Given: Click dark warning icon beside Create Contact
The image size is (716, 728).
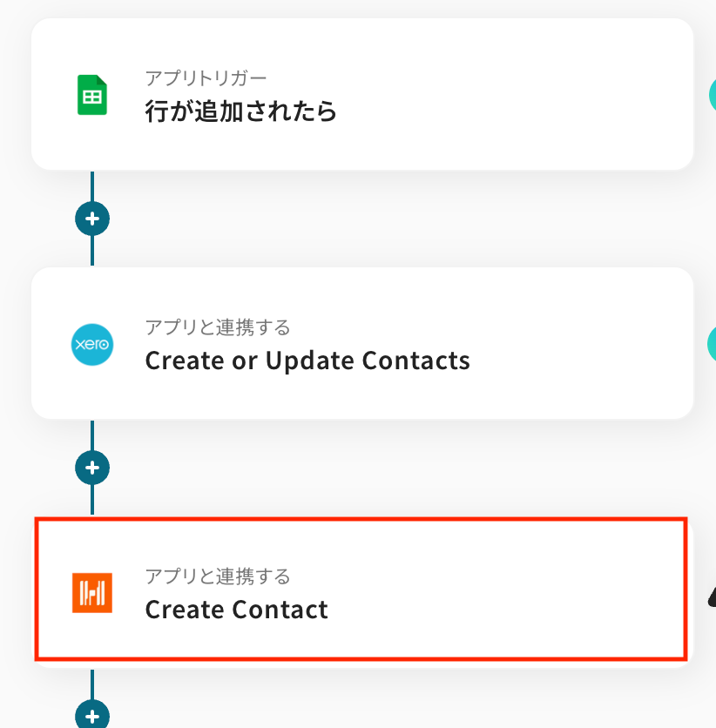Looking at the screenshot, I should pos(713,597).
